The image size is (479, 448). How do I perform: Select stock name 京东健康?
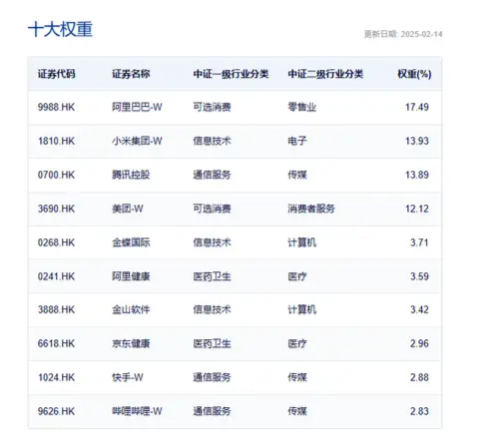coord(131,343)
